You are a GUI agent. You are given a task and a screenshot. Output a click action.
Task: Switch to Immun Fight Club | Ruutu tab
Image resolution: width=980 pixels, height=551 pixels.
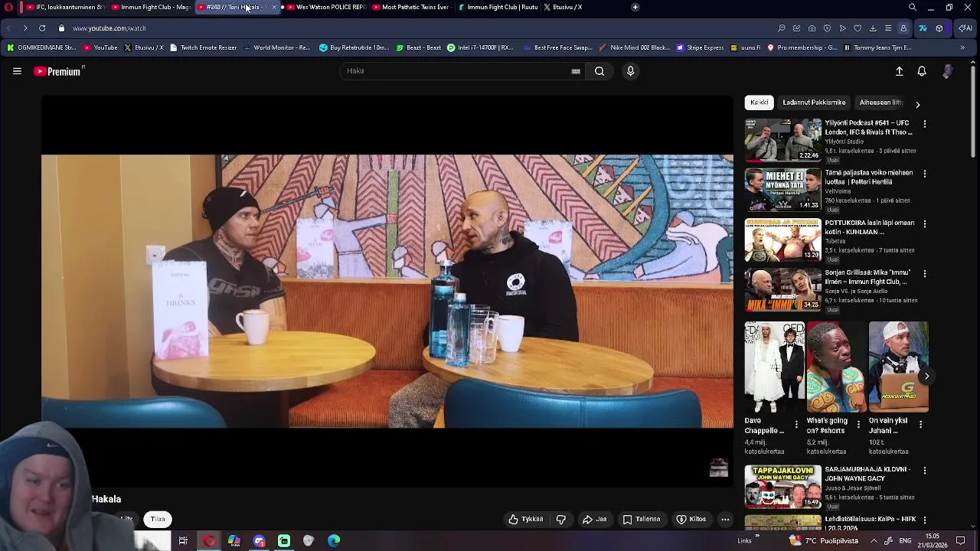[x=498, y=7]
